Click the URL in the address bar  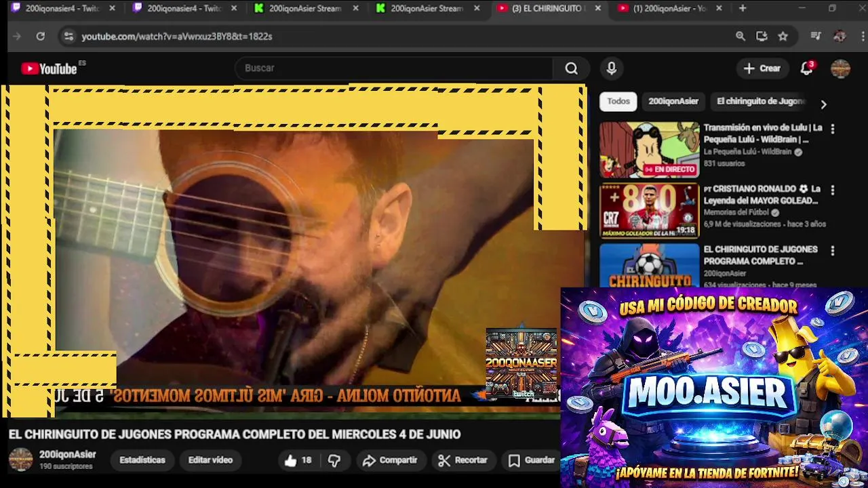click(x=177, y=37)
